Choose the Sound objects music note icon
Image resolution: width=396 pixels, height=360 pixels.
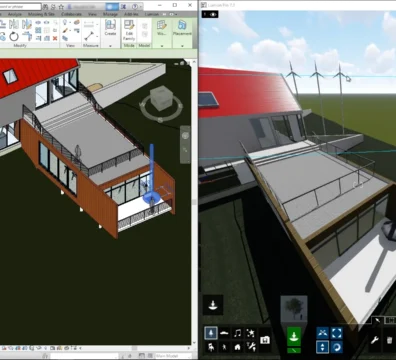point(238,333)
